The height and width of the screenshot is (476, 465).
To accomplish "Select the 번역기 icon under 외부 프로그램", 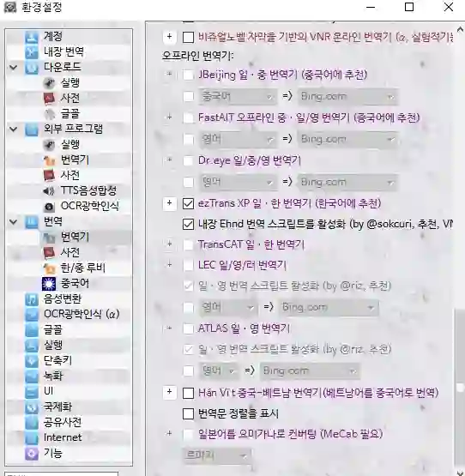I will point(49,160).
